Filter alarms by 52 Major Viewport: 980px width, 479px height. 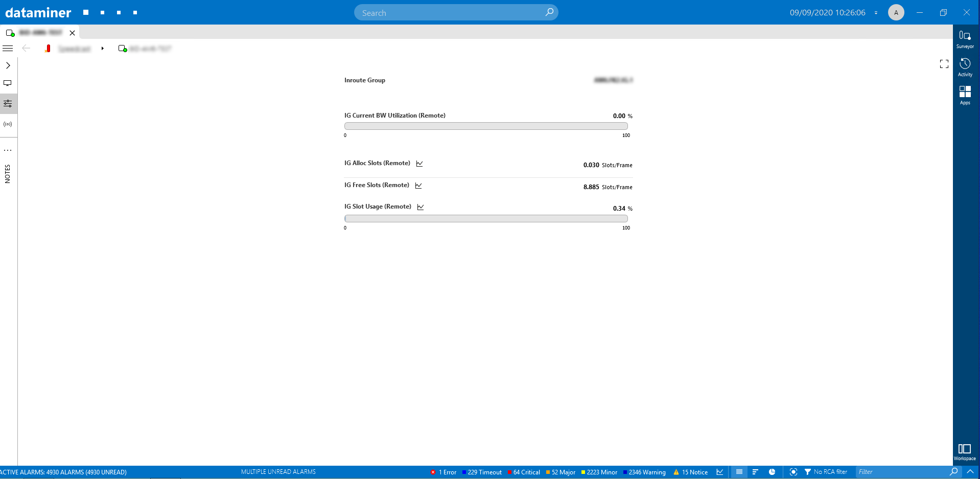point(561,472)
